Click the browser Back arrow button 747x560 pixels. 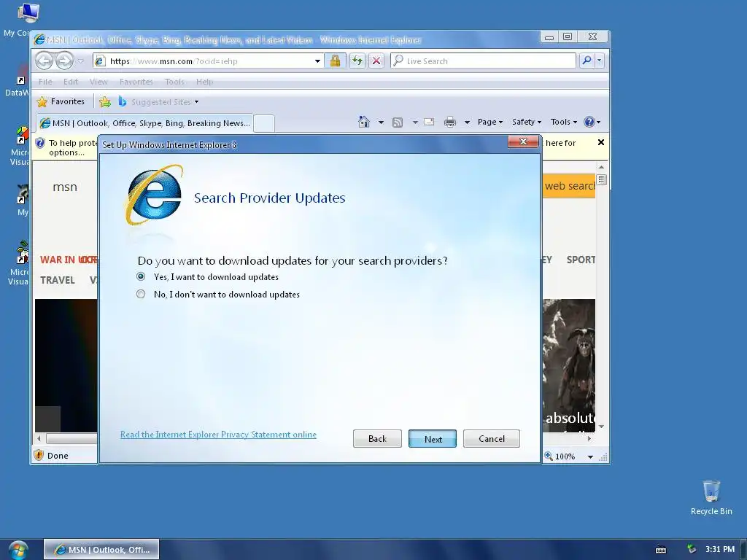coord(44,61)
